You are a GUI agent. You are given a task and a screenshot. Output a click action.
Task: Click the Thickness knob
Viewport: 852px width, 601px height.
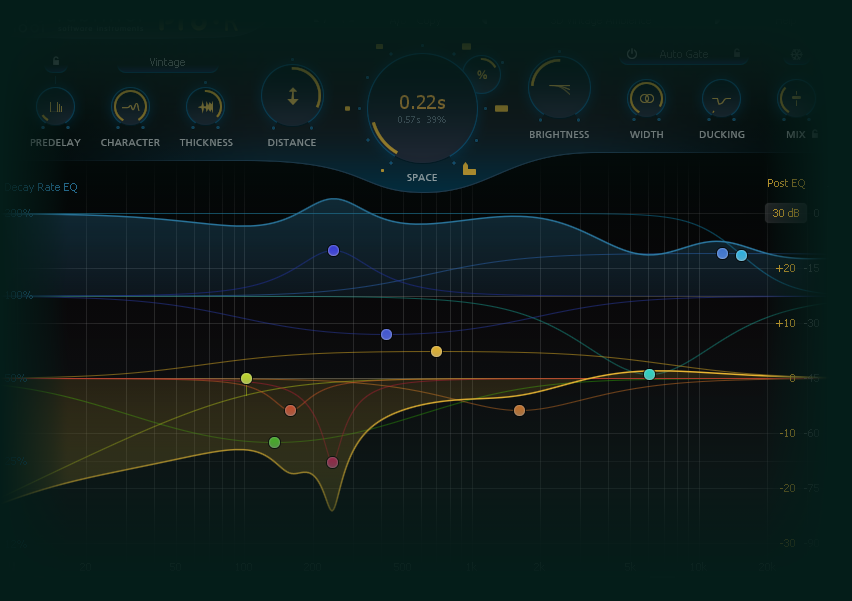[205, 107]
